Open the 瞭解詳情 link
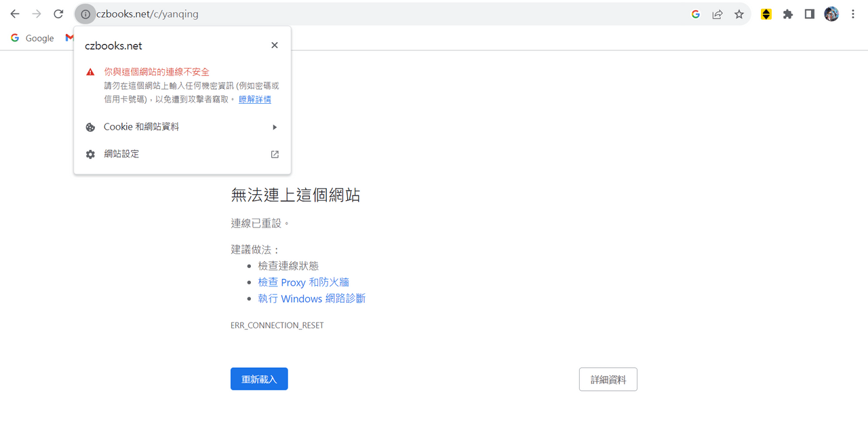This screenshot has width=868, height=431. (255, 99)
